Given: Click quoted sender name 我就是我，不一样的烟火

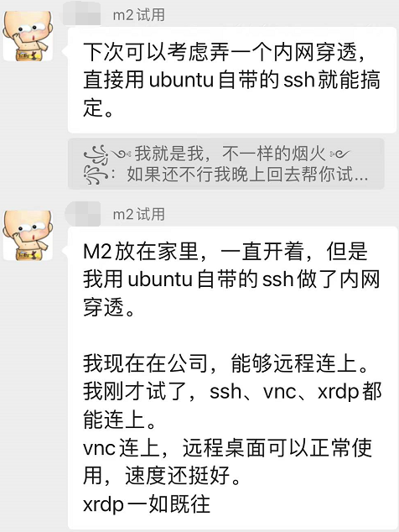Looking at the screenshot, I should (230, 154).
